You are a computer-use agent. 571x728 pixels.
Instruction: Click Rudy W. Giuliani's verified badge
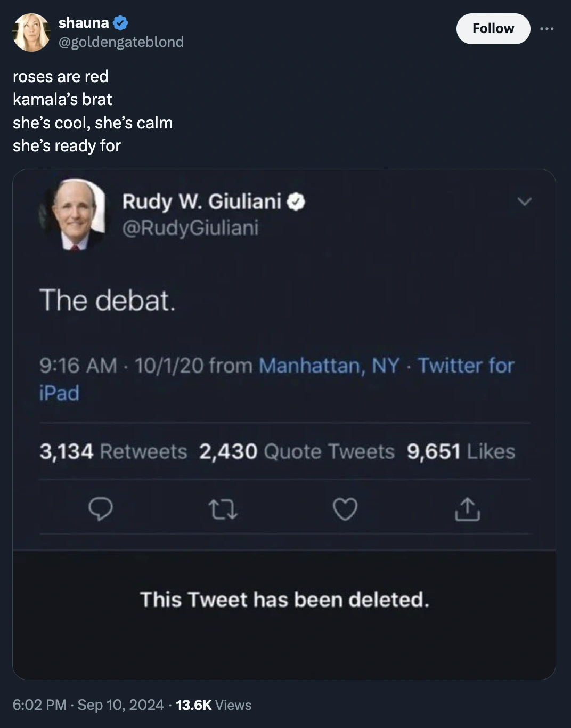pos(296,201)
